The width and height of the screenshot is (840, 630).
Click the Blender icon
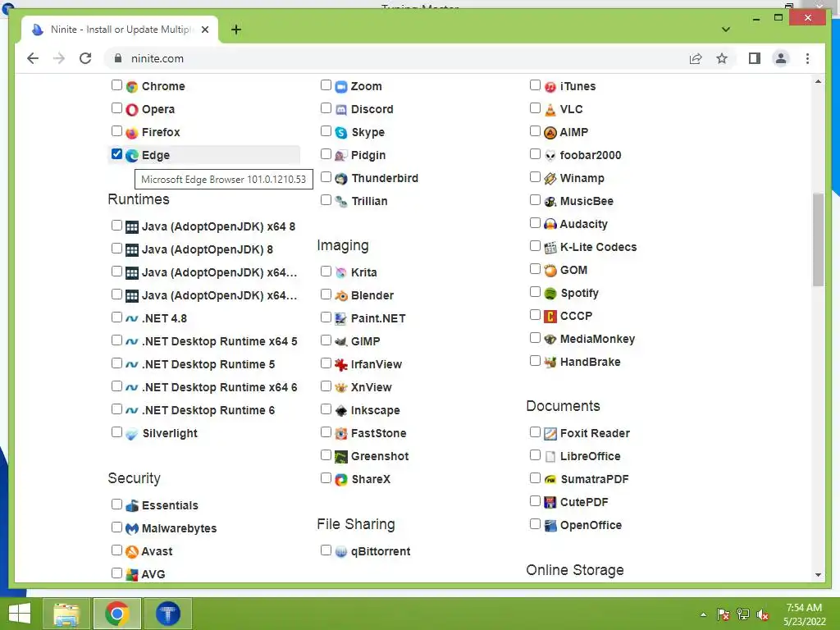(341, 295)
